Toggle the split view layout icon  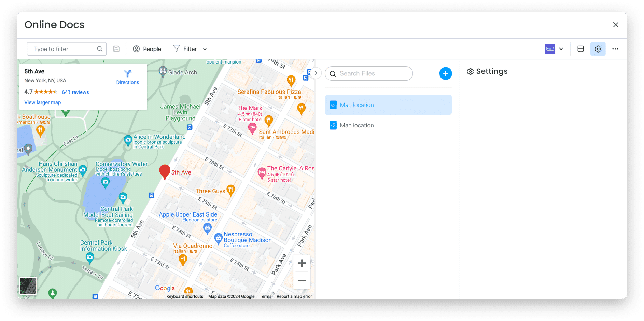coord(580,49)
